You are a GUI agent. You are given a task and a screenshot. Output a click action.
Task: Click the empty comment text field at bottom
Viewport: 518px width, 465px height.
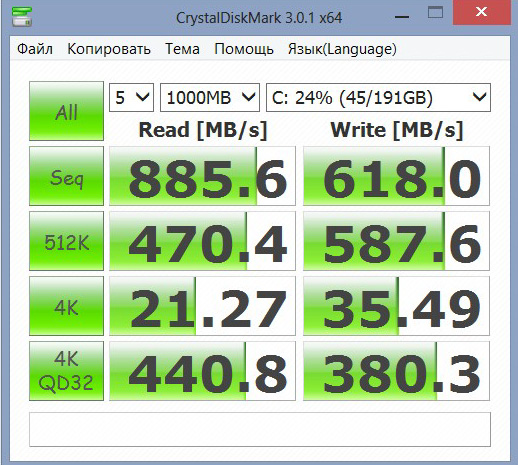coord(260,429)
